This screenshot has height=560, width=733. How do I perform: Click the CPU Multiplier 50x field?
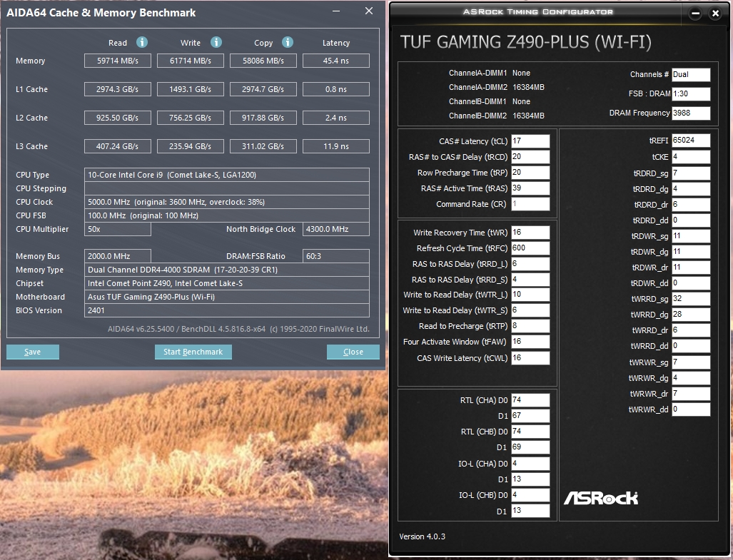(118, 229)
